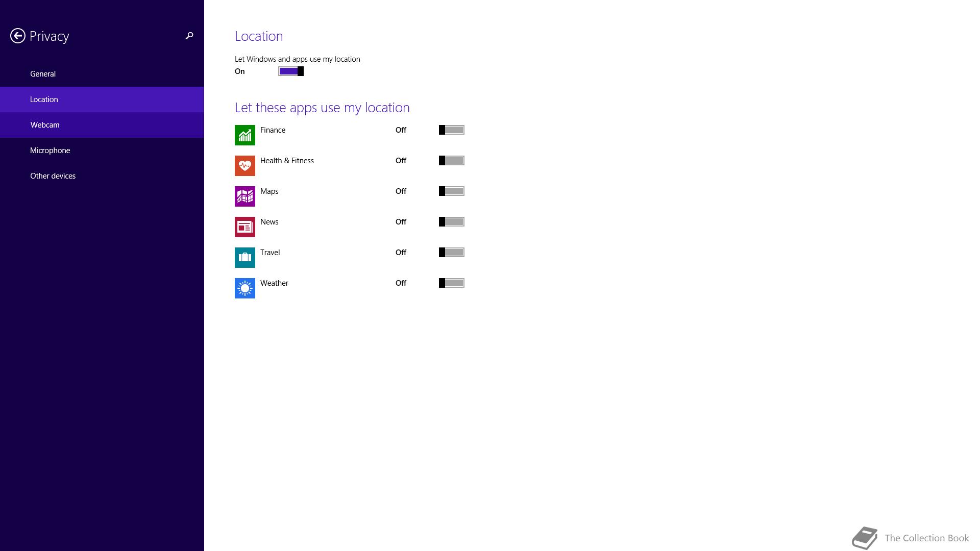Click the On status label
This screenshot has width=980, height=551.
point(240,71)
